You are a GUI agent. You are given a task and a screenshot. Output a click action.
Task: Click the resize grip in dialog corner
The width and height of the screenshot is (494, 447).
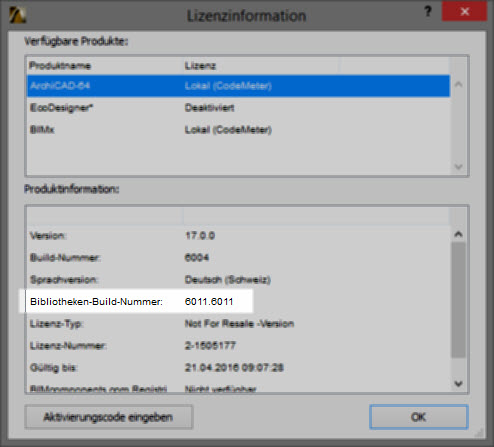[x=479, y=433]
